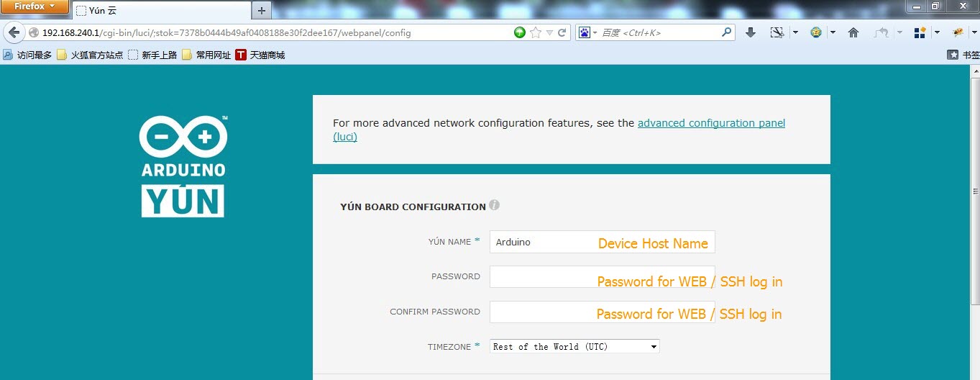Open a new tab with the plus button

[x=261, y=10]
